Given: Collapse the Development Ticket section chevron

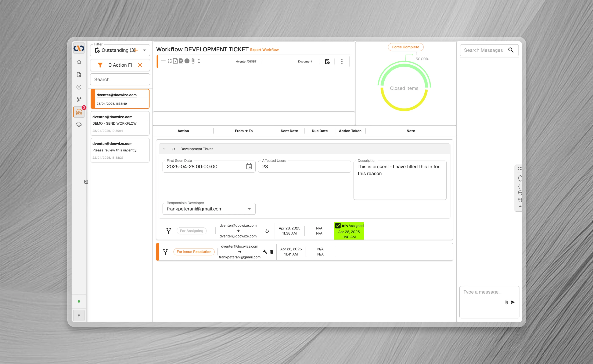Looking at the screenshot, I should tap(164, 149).
